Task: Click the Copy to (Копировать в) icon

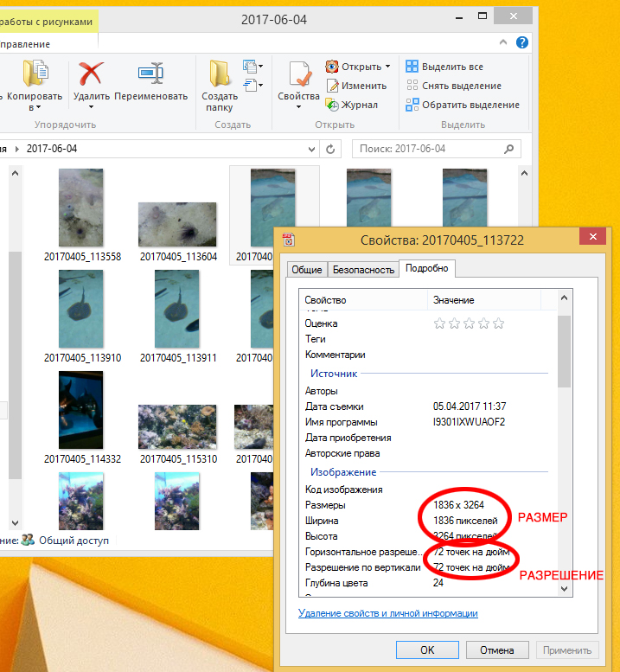Action: pos(35,74)
